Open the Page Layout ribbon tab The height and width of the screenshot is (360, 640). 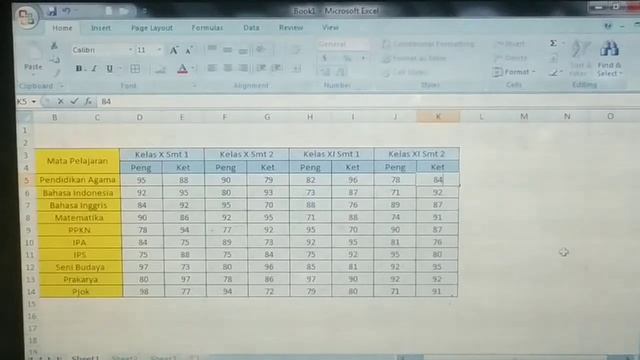[152, 28]
